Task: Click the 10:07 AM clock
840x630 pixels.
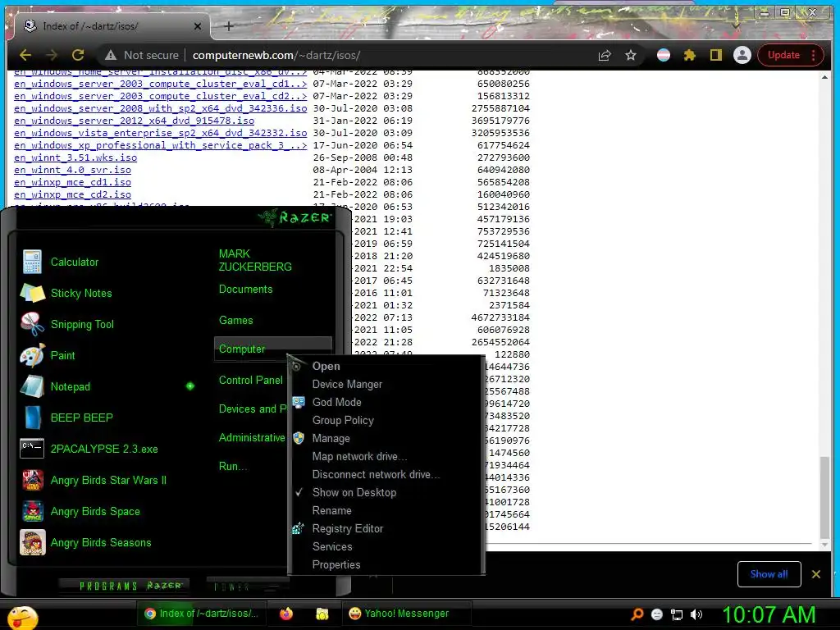Action: coord(769,615)
